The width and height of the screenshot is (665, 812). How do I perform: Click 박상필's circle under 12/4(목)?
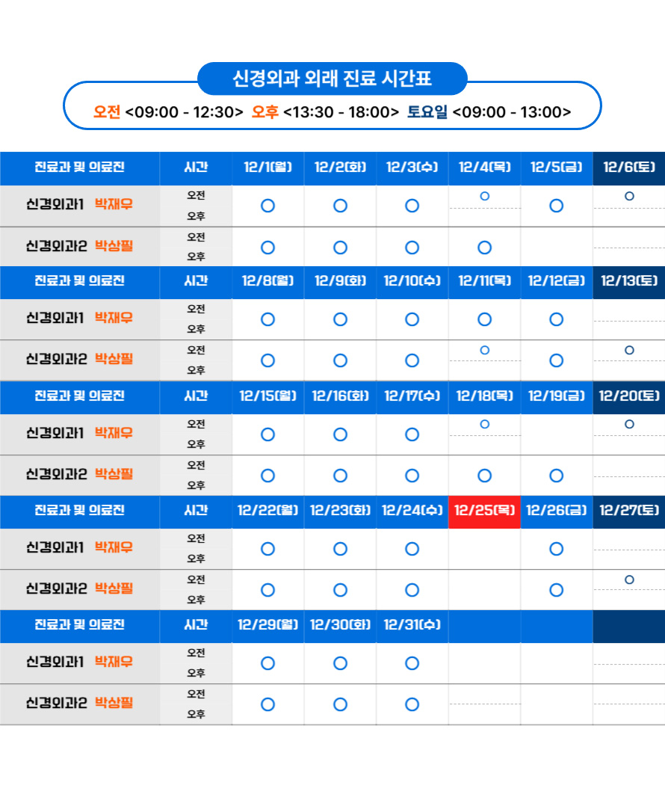[484, 247]
